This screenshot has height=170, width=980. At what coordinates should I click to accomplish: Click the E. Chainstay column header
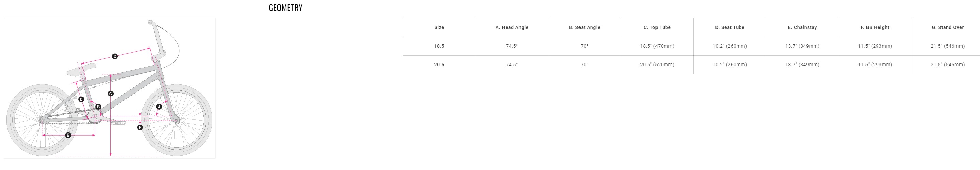point(802,27)
